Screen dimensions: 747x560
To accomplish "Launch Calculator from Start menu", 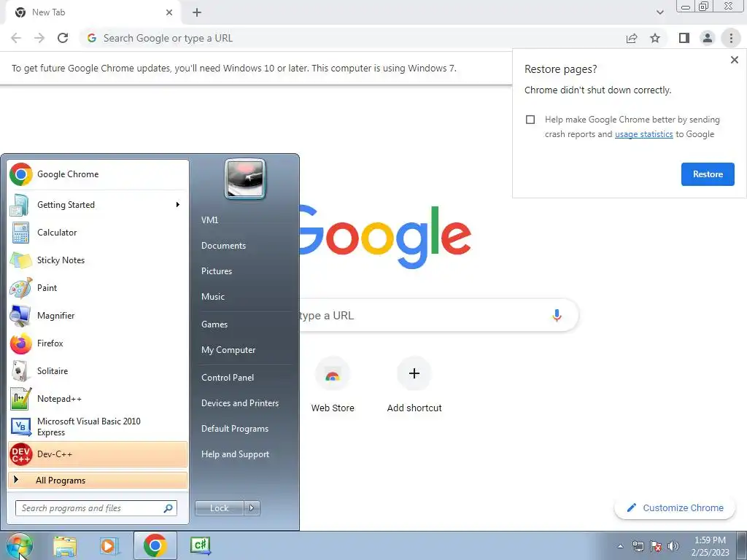I will point(98,233).
